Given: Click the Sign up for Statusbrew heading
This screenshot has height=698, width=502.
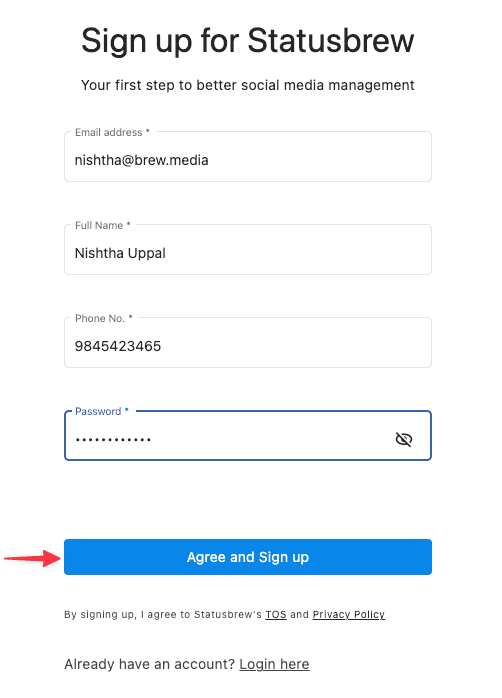Looking at the screenshot, I should click(x=248, y=41).
